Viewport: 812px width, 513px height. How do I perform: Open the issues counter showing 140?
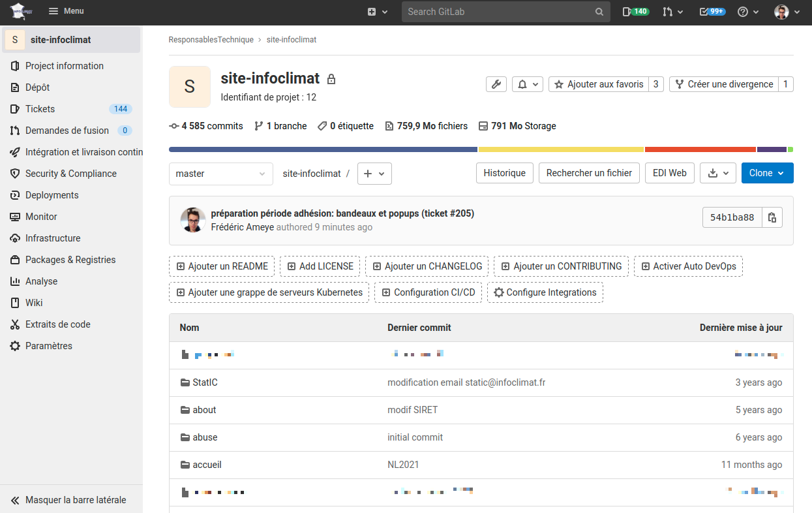pyautogui.click(x=636, y=12)
